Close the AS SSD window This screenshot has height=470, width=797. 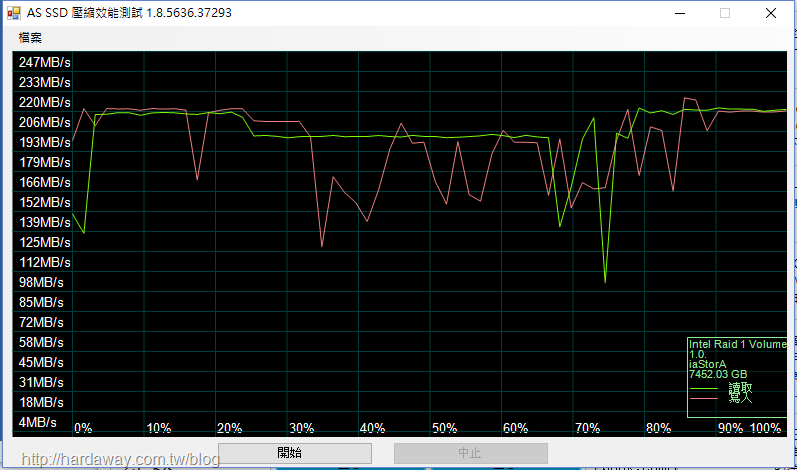tap(771, 13)
